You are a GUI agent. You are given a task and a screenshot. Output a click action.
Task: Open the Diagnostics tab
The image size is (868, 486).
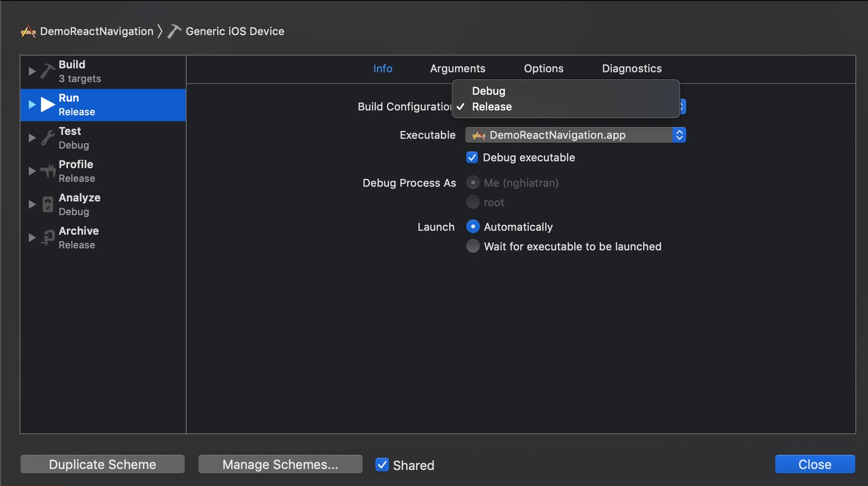click(x=631, y=68)
